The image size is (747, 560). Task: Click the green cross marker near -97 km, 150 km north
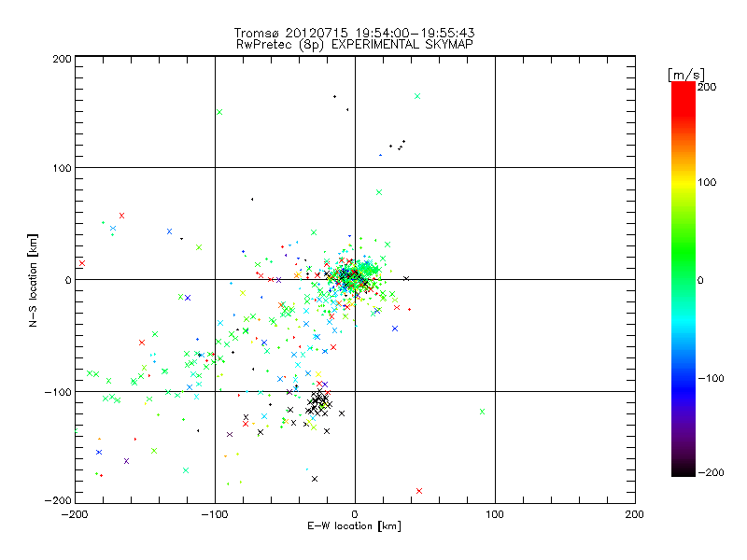coord(219,112)
